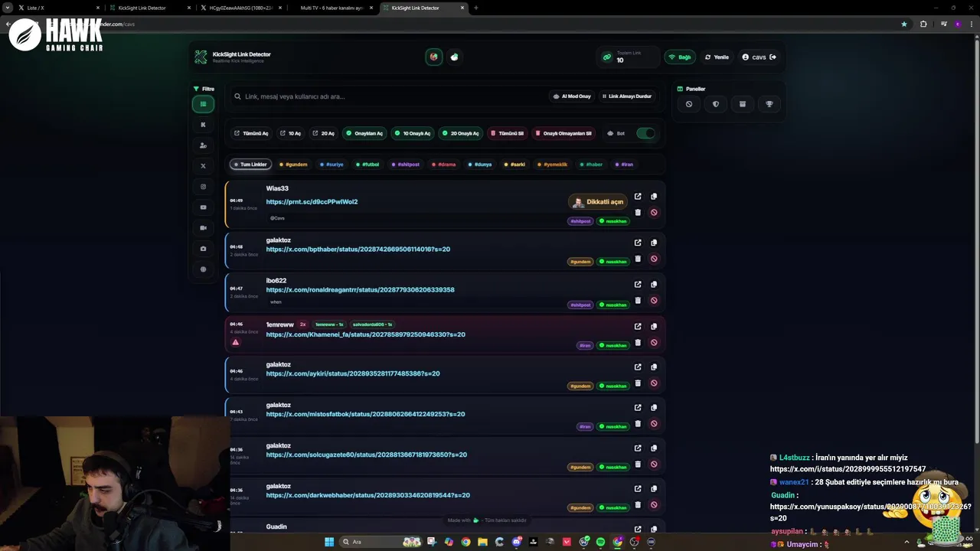Viewport: 980px width, 551px height.
Task: Delete the aykiri link entry
Action: 638,383
